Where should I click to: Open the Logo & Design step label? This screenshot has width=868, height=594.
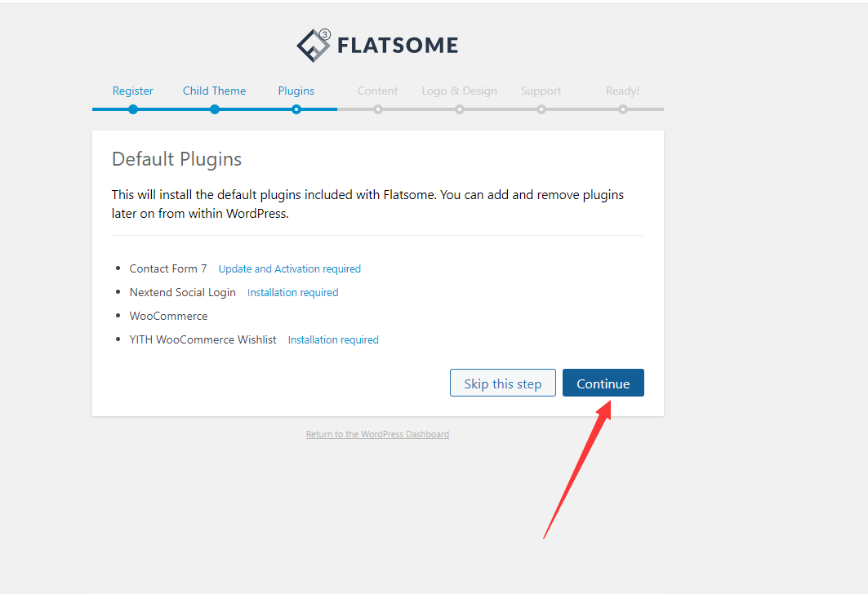460,91
